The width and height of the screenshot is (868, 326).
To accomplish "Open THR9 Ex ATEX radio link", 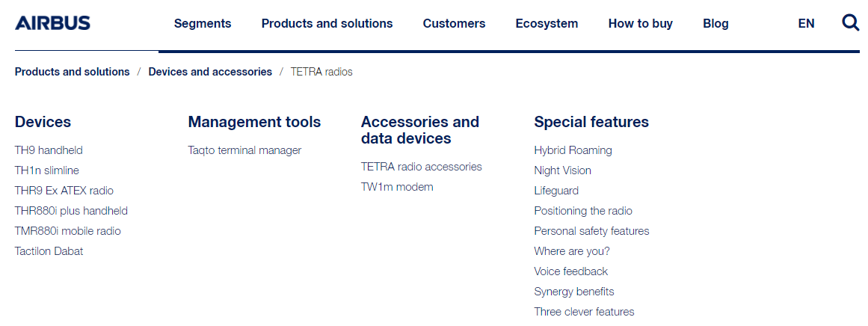I will [x=64, y=191].
